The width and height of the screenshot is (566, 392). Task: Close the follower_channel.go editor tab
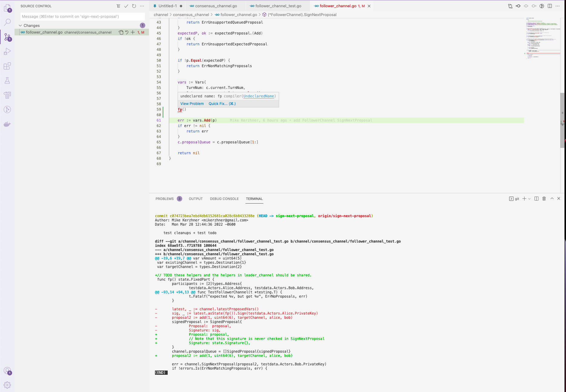(x=369, y=6)
